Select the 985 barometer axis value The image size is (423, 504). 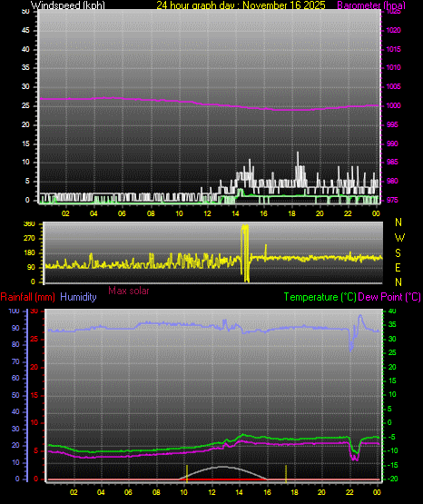click(x=392, y=162)
